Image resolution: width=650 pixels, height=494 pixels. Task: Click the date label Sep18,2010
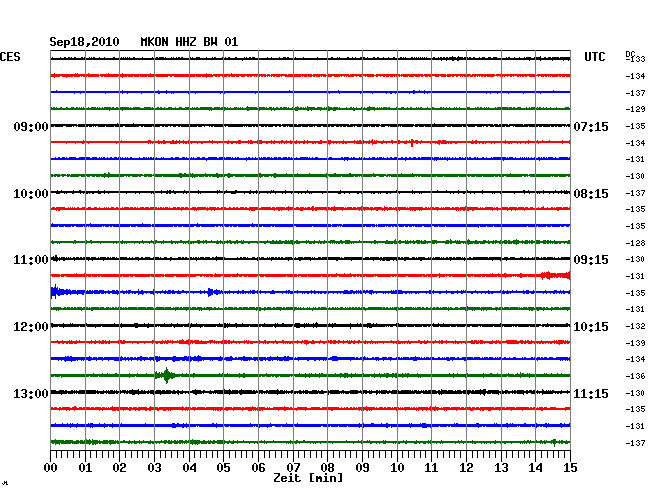coord(84,42)
